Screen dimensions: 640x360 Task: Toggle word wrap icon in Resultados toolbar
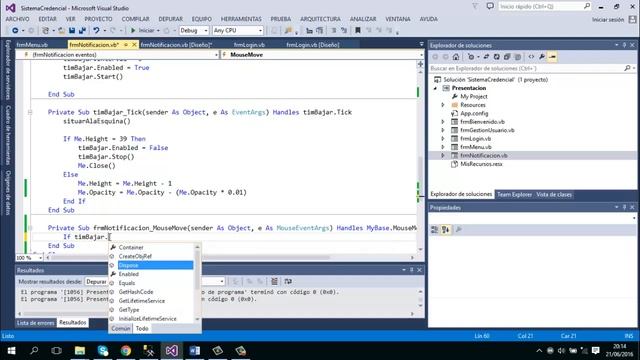coord(288,281)
